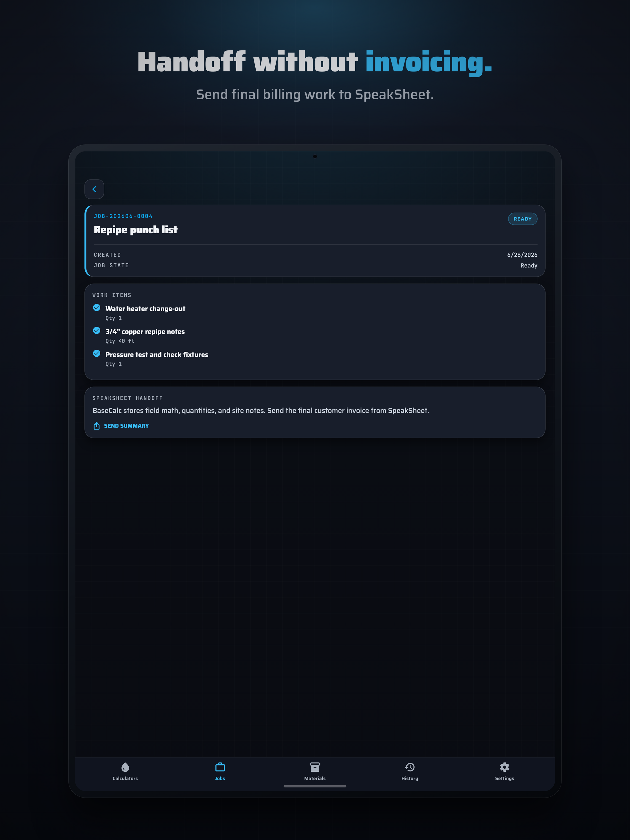Open the History clock icon
The width and height of the screenshot is (630, 840).
(410, 767)
